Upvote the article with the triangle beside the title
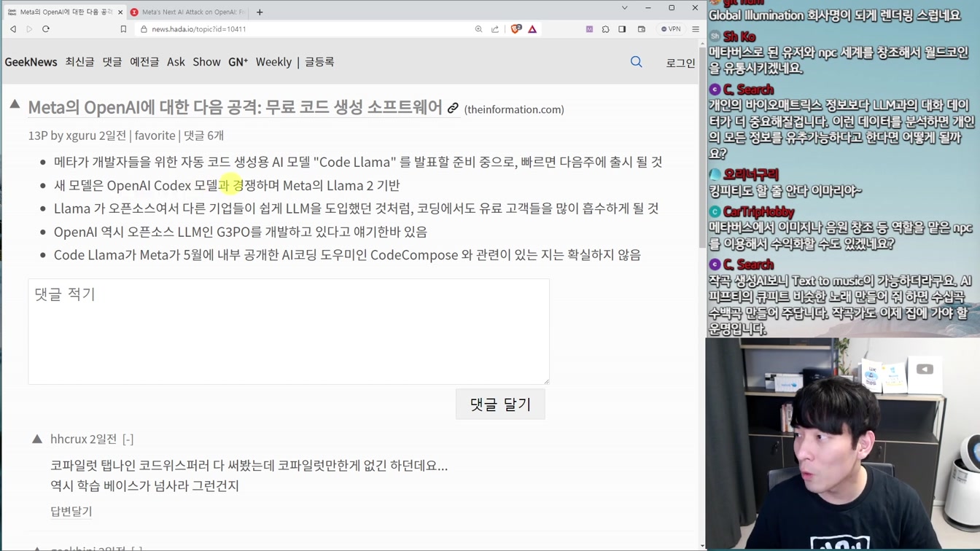Viewport: 980px width, 551px height. [15, 105]
